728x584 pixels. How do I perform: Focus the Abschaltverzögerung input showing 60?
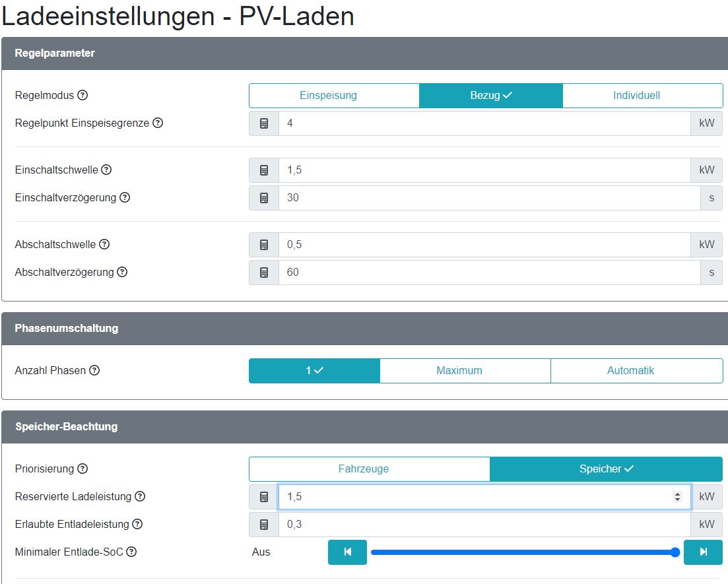pos(489,273)
